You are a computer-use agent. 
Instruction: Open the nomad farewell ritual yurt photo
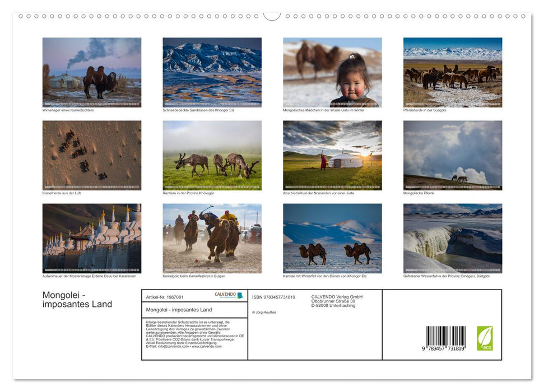pos(333,155)
